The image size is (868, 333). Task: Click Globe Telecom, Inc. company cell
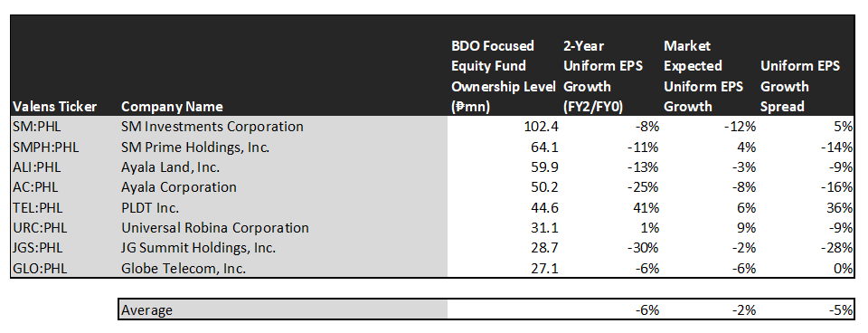(x=184, y=269)
